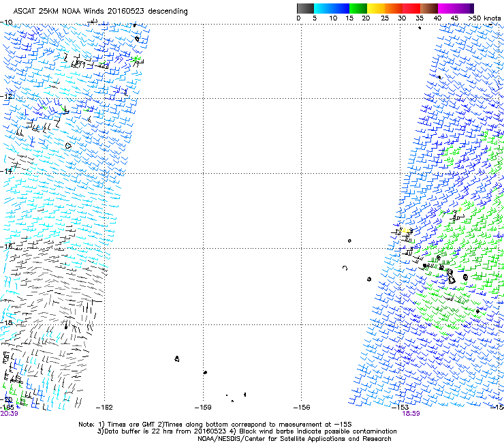This screenshot has width=504, height=443.
Task: Click the '-159' longitude label
Action: [203, 408]
